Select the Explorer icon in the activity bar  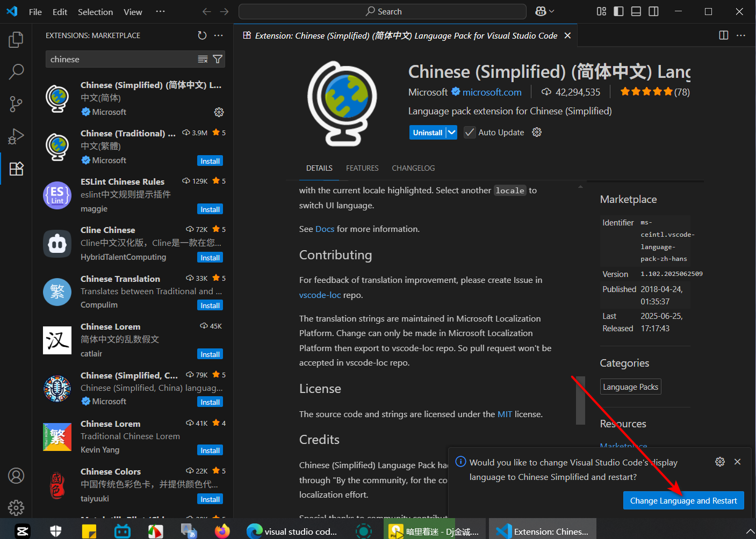point(16,39)
